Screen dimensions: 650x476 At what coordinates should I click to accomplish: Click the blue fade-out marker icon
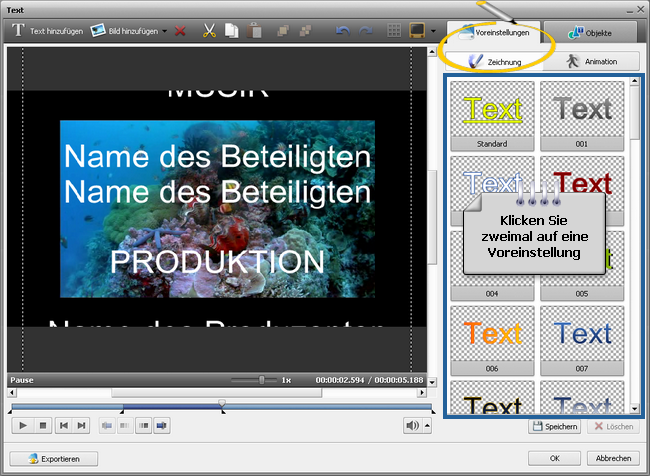pyautogui.click(x=162, y=425)
